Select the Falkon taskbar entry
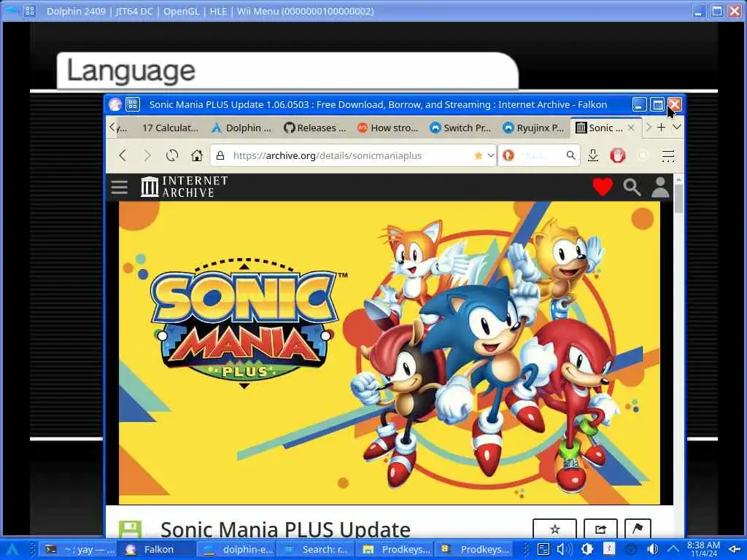This screenshot has width=747, height=560. coord(155,550)
